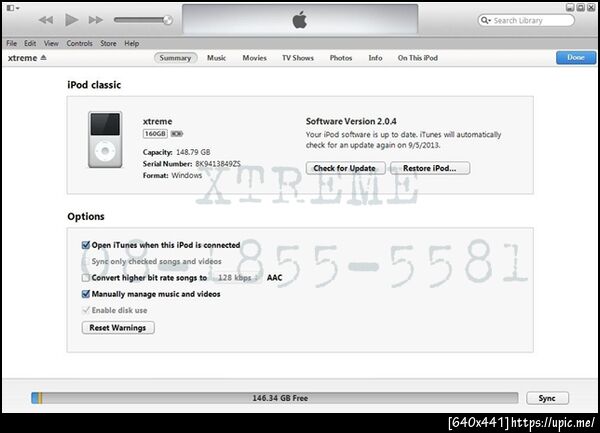The image size is (600, 433).
Task: Switch to the Summary tab
Action: (175, 58)
